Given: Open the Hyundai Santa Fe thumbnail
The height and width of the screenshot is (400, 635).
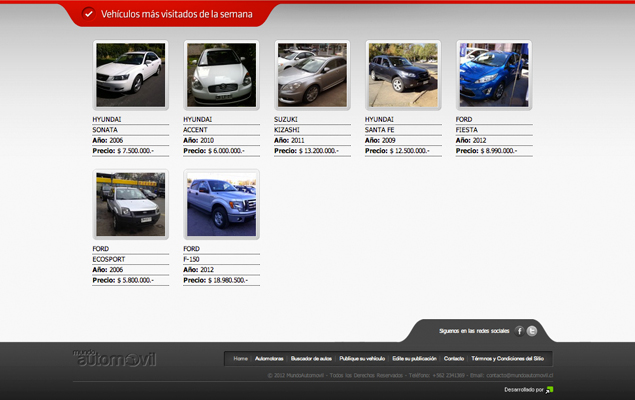Looking at the screenshot, I should [x=403, y=75].
